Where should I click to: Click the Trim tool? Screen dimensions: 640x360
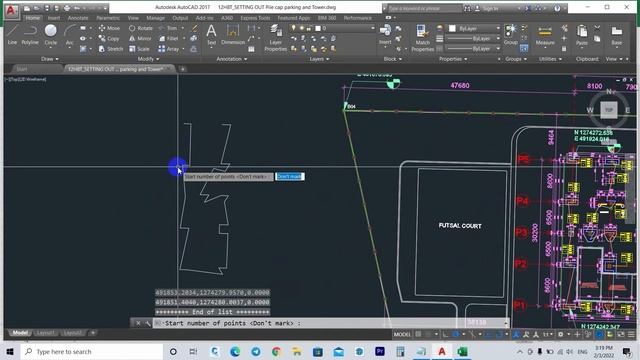[x=168, y=28]
